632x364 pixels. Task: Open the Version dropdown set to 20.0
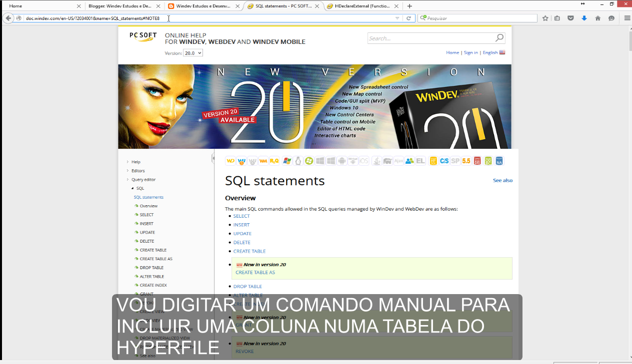tap(193, 52)
